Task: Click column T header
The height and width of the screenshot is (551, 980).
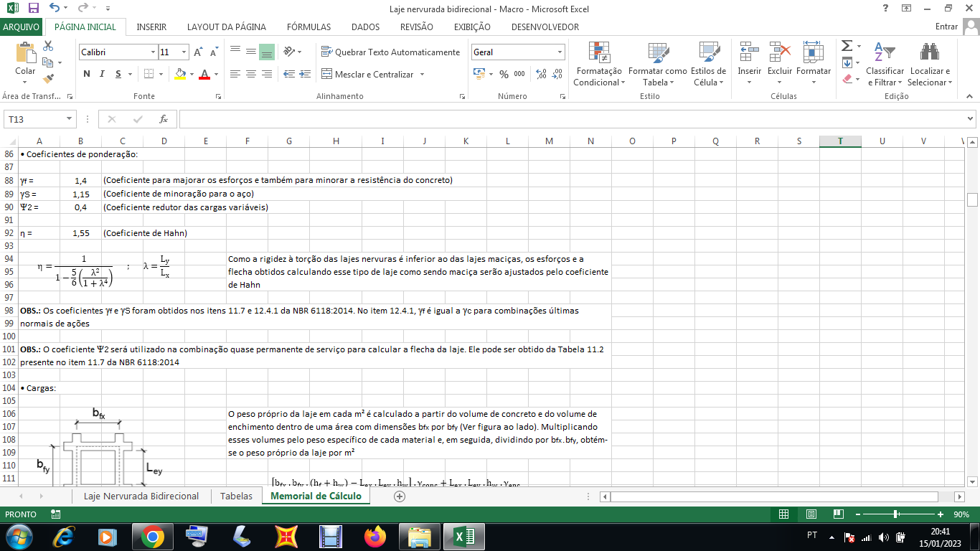Action: [840, 141]
